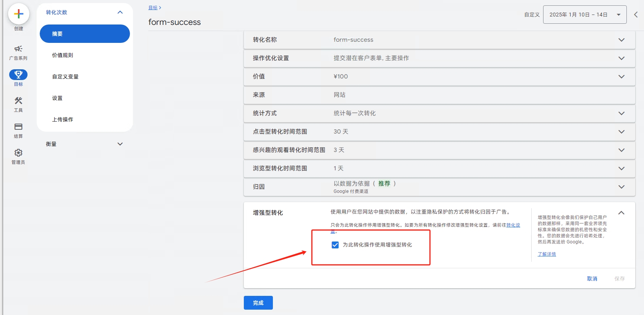Click the 目标 breadcrumb link

(153, 8)
